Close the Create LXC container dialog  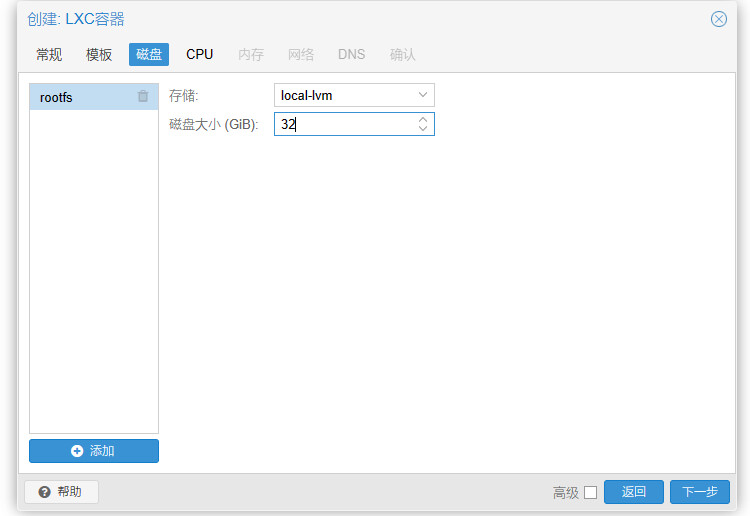[718, 19]
